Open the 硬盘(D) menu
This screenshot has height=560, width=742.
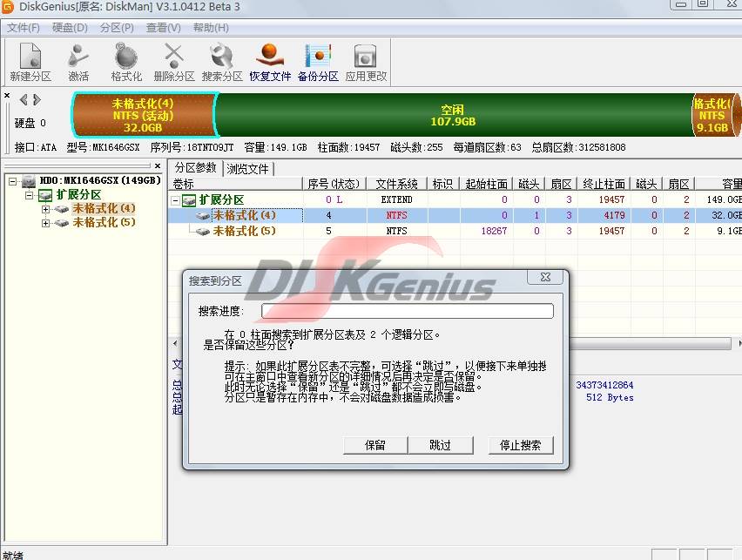[x=70, y=28]
